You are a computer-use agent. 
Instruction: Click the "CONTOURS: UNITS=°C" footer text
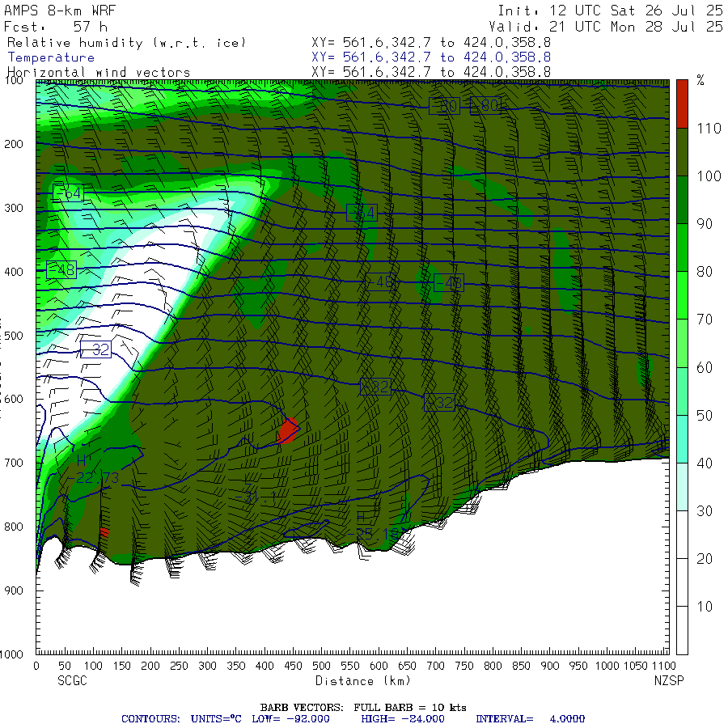click(181, 719)
